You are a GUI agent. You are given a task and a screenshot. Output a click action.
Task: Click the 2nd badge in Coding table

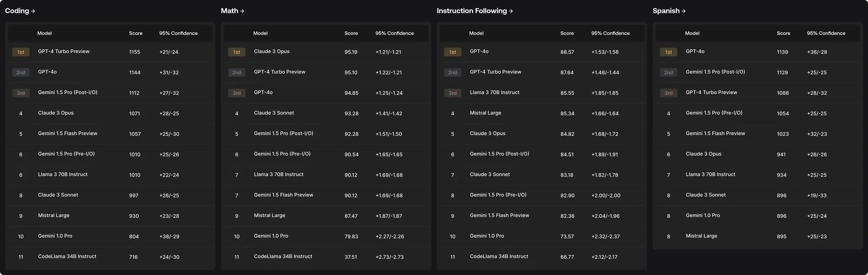[21, 72]
